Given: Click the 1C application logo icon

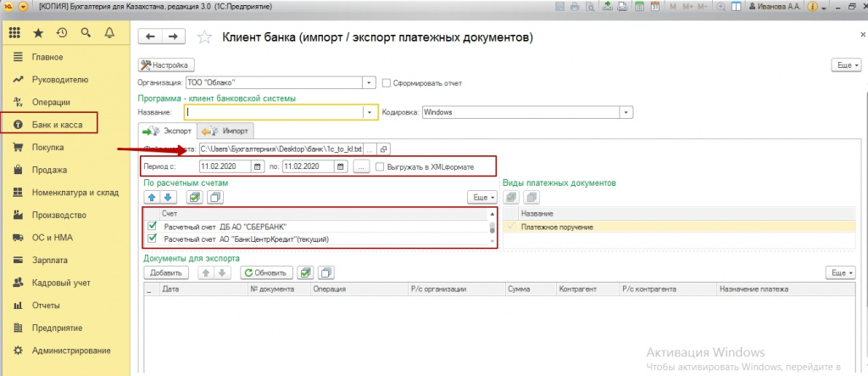Looking at the screenshot, I should 7,7.
